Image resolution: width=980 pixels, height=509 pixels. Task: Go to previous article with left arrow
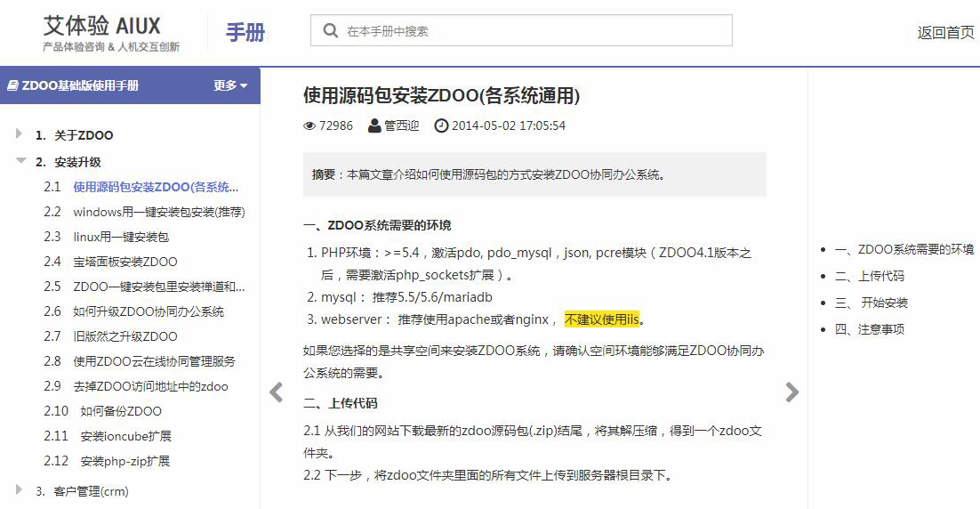[277, 392]
